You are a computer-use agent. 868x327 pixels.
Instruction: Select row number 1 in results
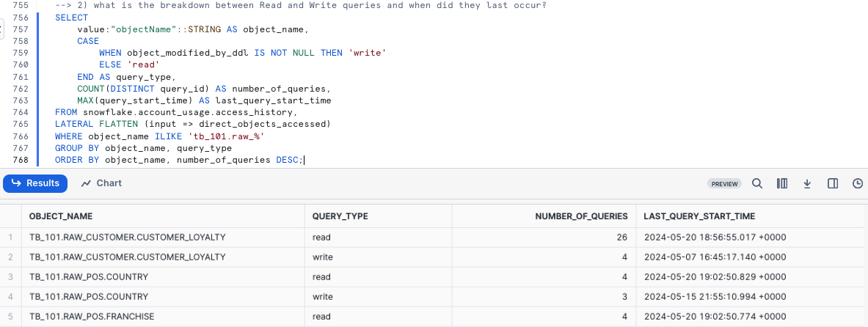click(x=10, y=238)
